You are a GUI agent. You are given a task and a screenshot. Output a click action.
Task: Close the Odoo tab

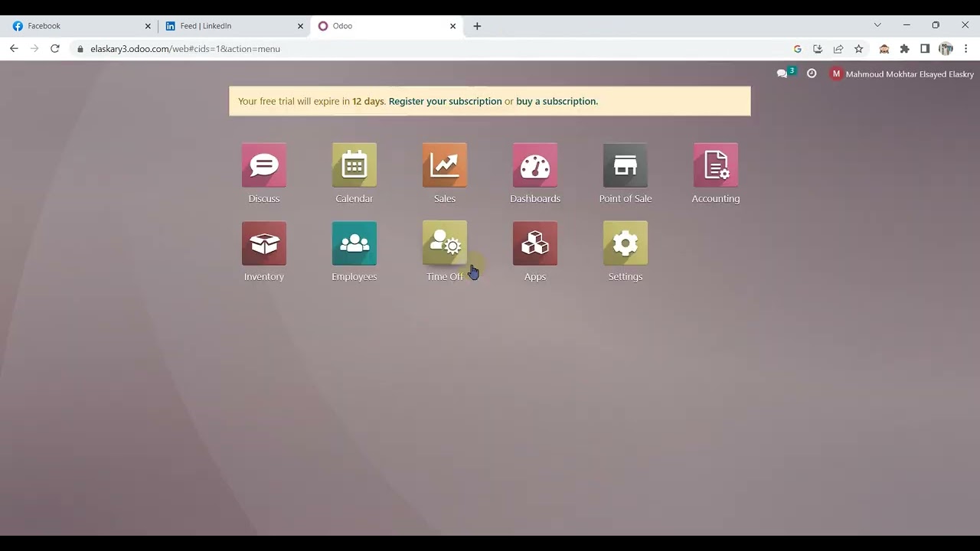pyautogui.click(x=452, y=26)
